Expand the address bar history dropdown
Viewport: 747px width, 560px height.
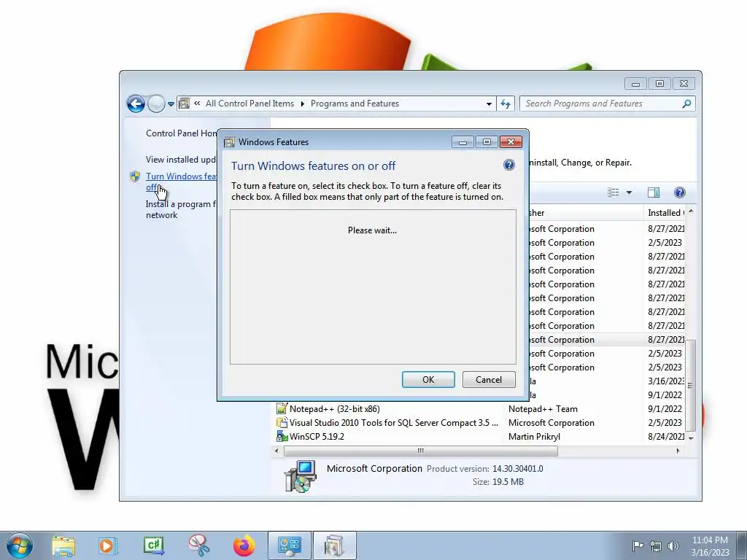(489, 104)
